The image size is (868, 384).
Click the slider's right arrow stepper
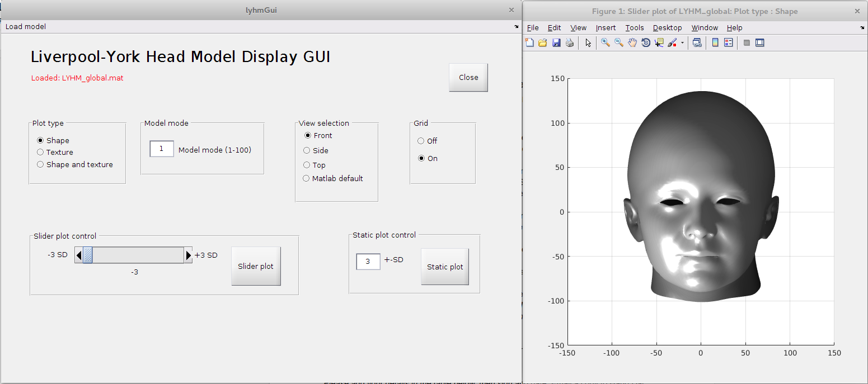point(188,255)
